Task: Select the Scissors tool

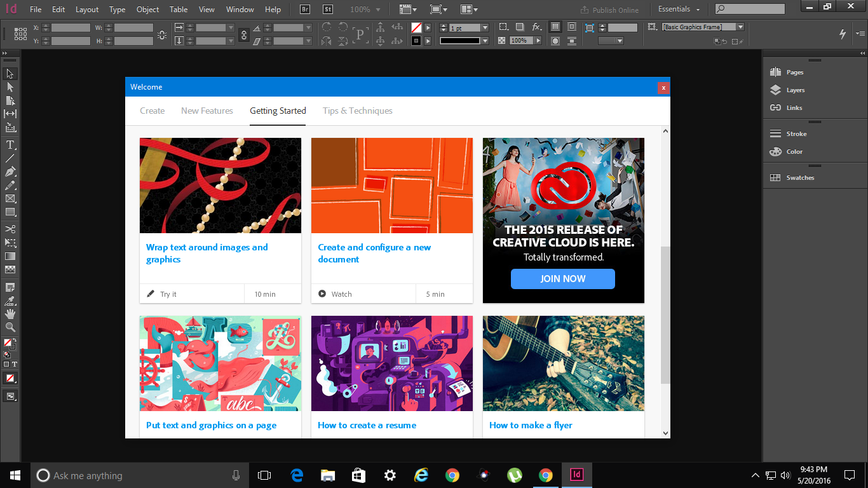Action: pos(9,227)
